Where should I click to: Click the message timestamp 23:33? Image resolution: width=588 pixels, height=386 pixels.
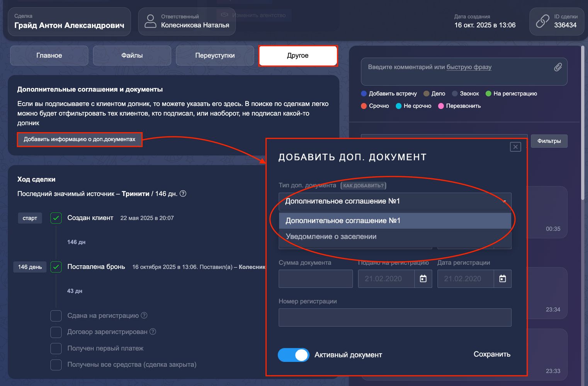(553, 371)
